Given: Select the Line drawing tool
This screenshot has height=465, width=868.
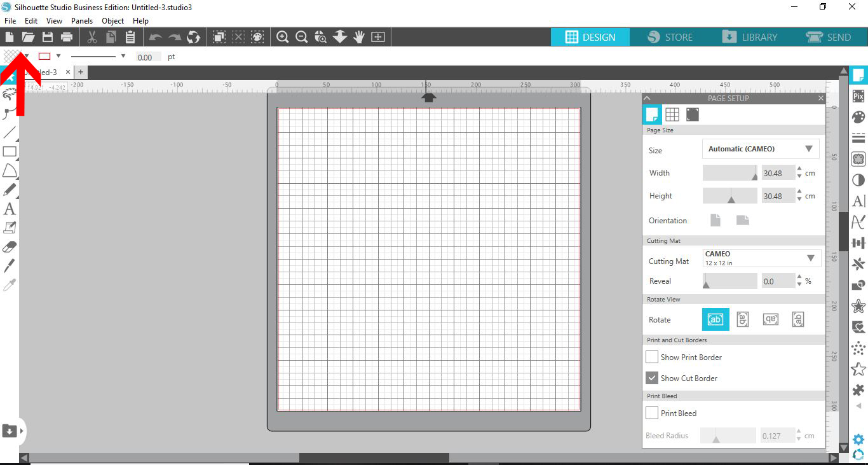Looking at the screenshot, I should pos(10,132).
